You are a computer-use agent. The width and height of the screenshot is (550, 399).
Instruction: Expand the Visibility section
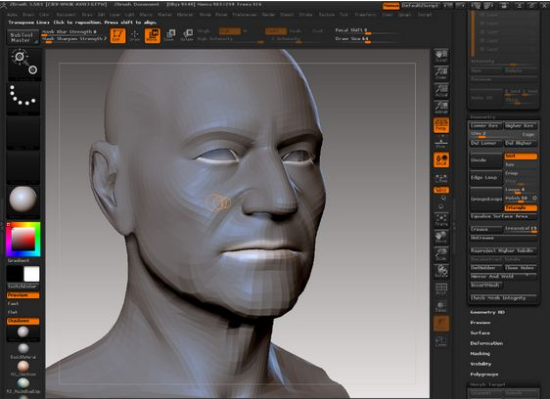pyautogui.click(x=481, y=364)
